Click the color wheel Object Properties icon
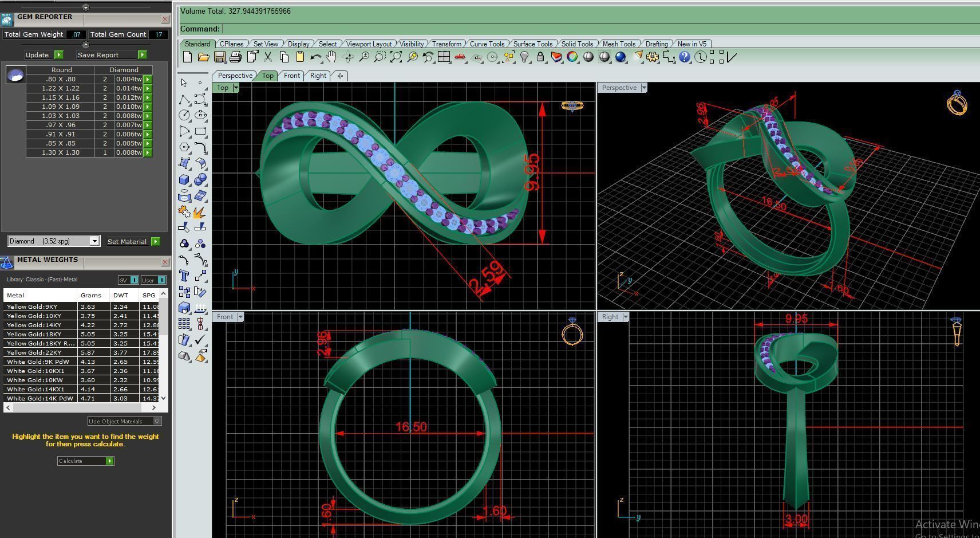The height and width of the screenshot is (538, 980). pos(572,57)
